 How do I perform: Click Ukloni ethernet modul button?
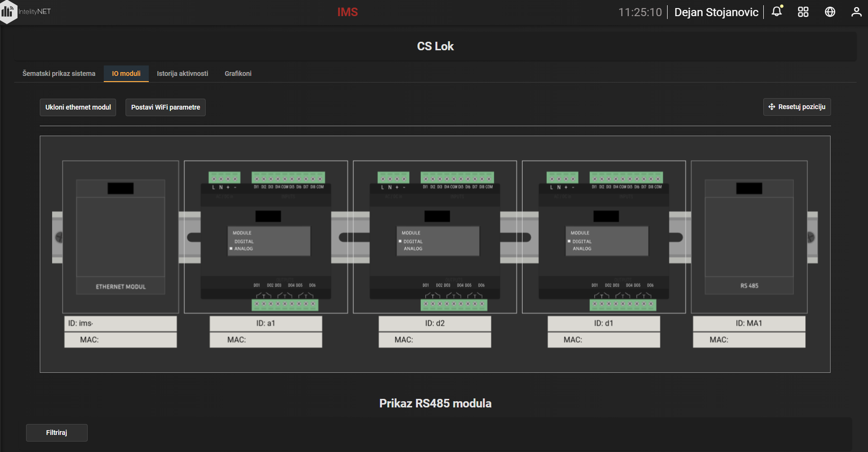(x=78, y=107)
